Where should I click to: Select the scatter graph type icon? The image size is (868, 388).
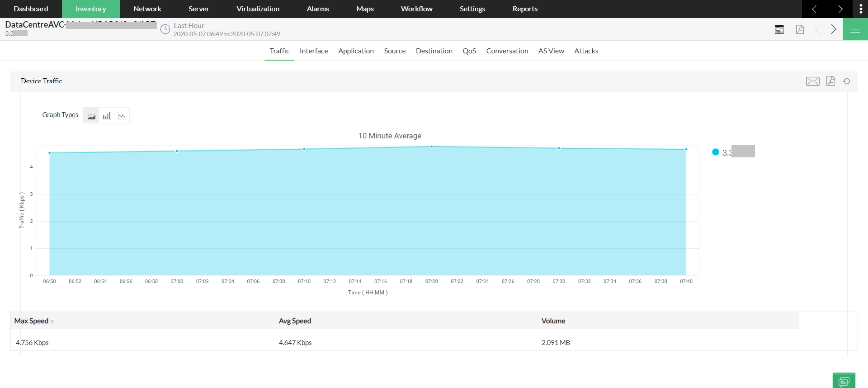[x=122, y=116]
